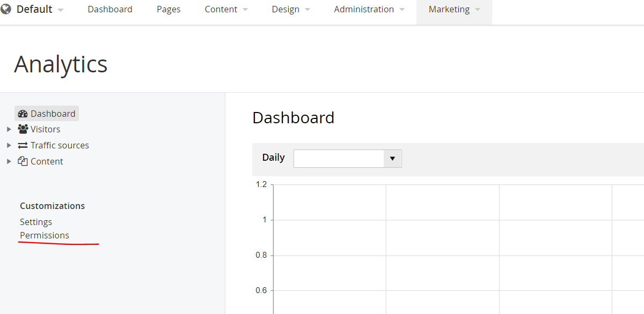The width and height of the screenshot is (644, 314).
Task: Go to Dashboard in the top navigation
Action: click(110, 9)
